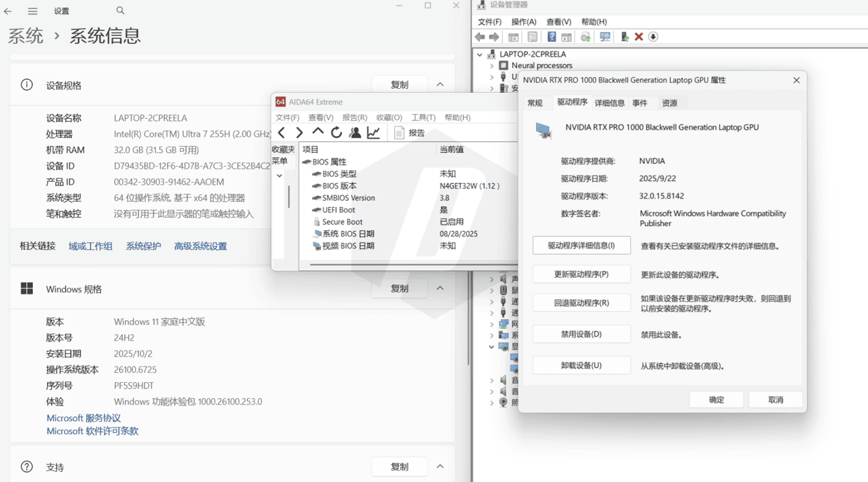868x482 pixels.
Task: Open the Settings search magnifier icon
Action: [x=120, y=11]
